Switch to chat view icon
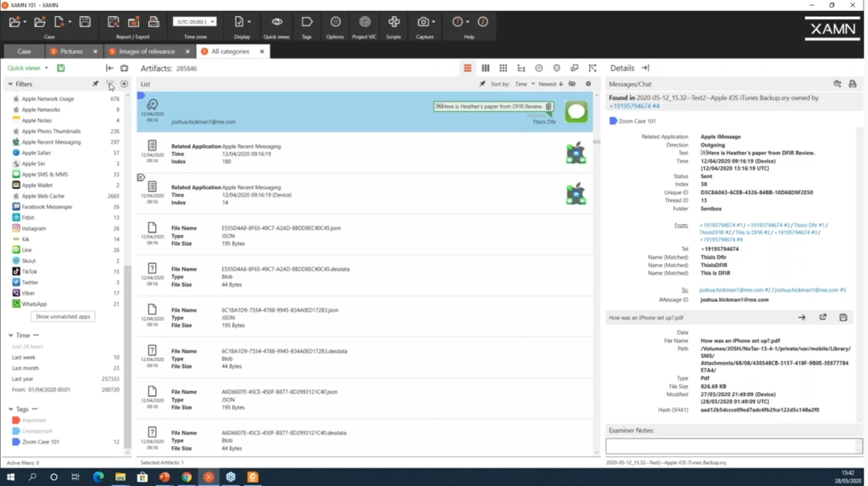This screenshot has width=868, height=486. (x=575, y=68)
